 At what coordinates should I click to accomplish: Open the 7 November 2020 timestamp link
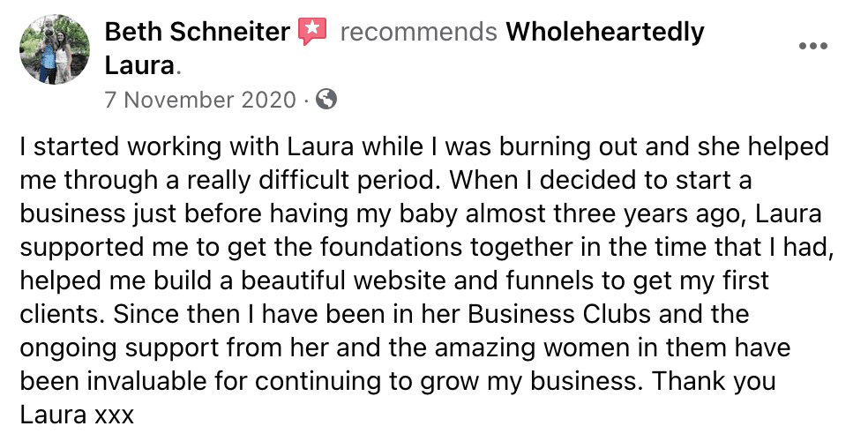pyautogui.click(x=200, y=101)
